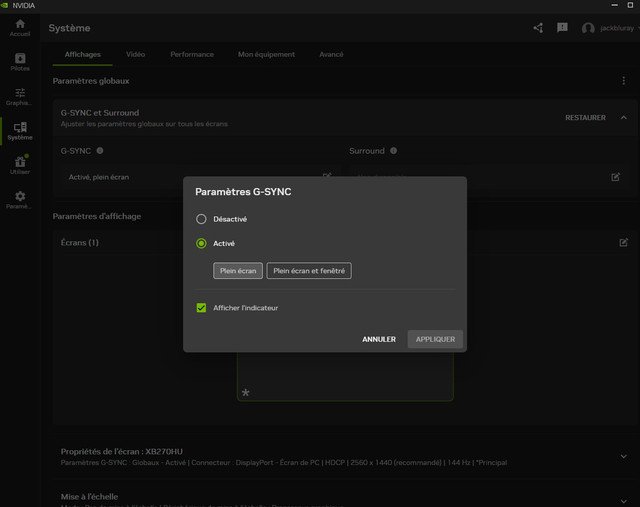Switch to the Vidéo tab
The height and width of the screenshot is (507, 640).
[136, 54]
